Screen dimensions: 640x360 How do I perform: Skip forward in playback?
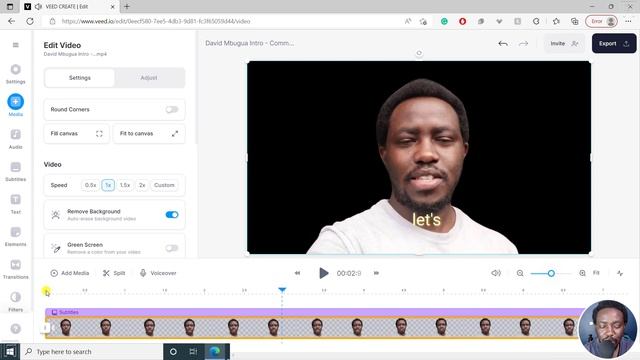click(x=376, y=273)
